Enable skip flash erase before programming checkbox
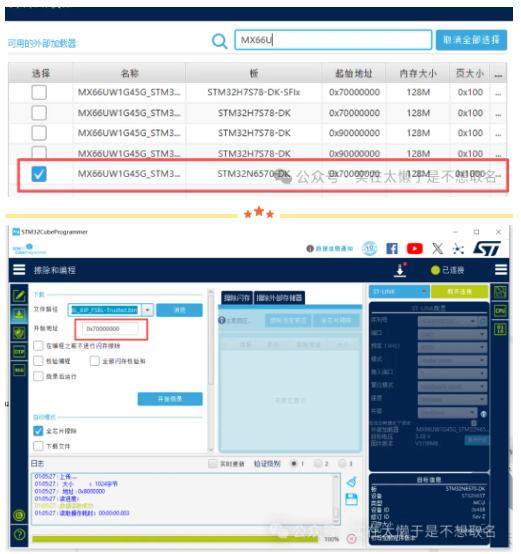 click(x=38, y=346)
